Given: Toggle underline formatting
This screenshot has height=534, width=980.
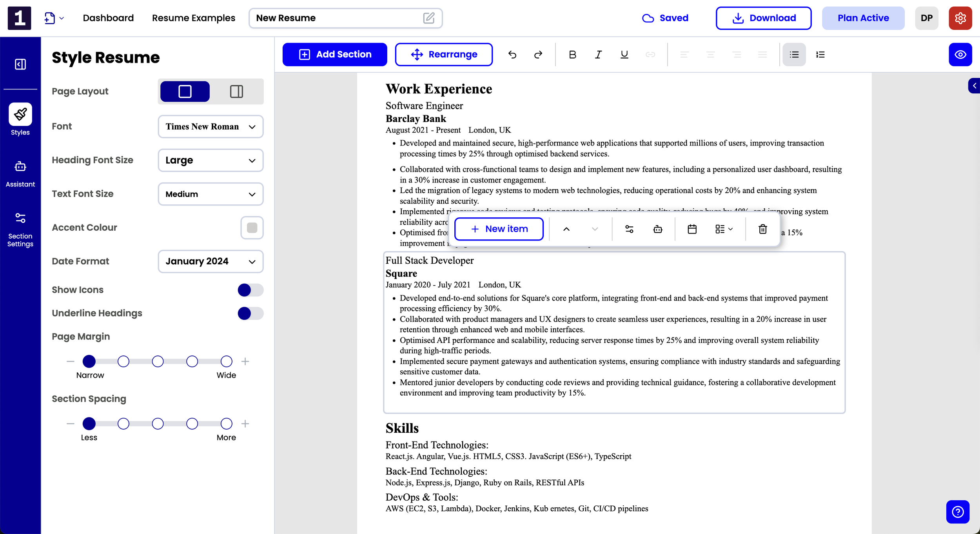Looking at the screenshot, I should click(624, 55).
